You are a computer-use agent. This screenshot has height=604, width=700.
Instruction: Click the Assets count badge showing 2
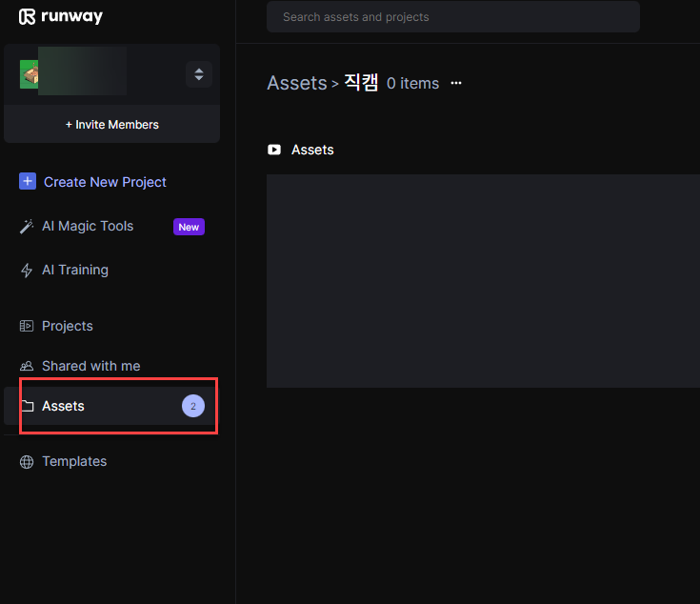(192, 406)
